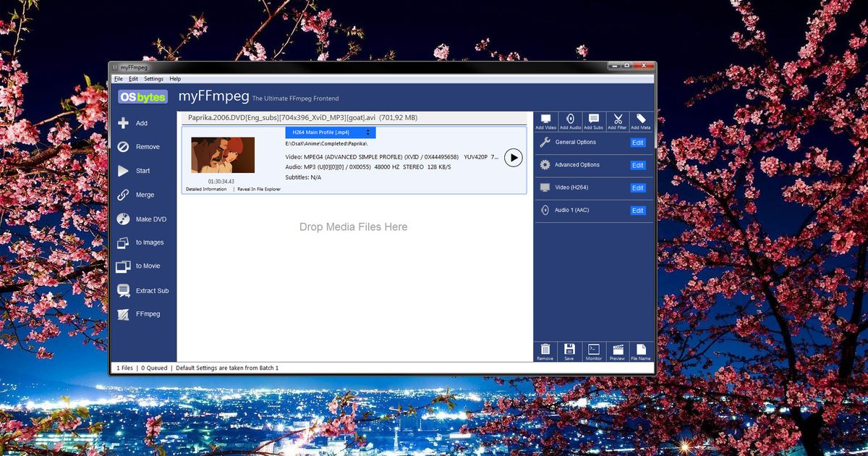868x456 pixels.
Task: Open the File menu
Action: point(119,78)
